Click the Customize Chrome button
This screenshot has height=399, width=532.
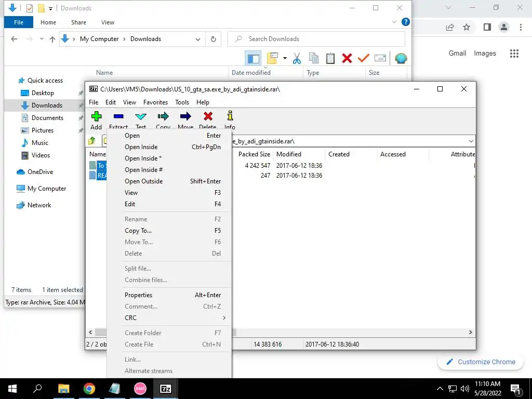coord(481,362)
